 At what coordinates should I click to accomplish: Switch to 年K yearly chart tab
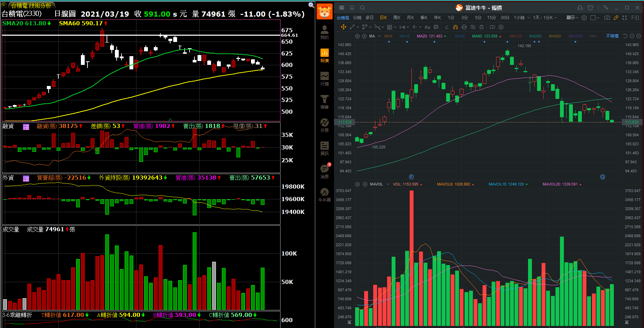pos(437,17)
